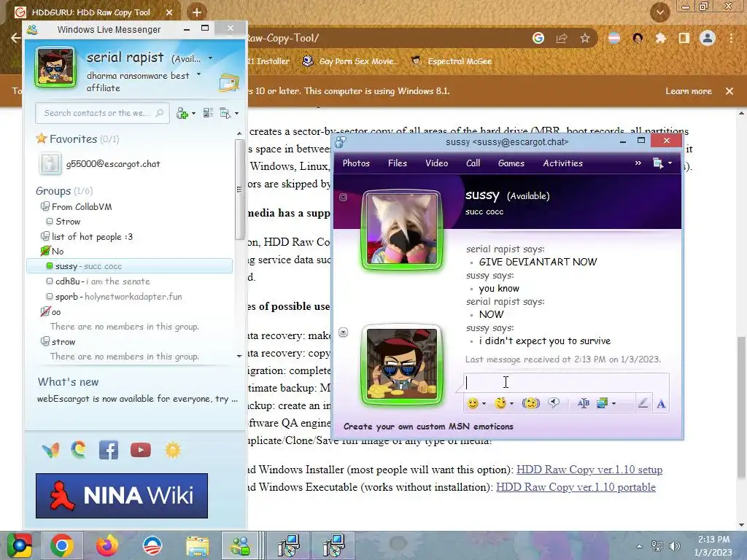Select the g55000@escargot.chat contact
The width and height of the screenshot is (747, 560).
point(113,164)
